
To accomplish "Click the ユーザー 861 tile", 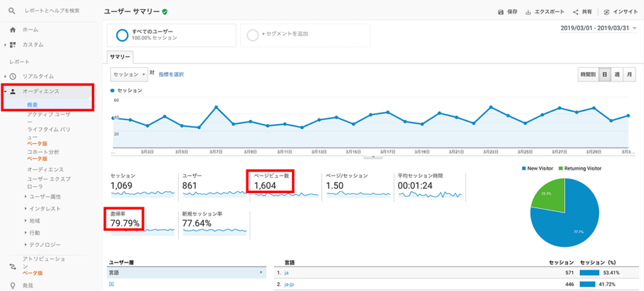I will (x=214, y=187).
